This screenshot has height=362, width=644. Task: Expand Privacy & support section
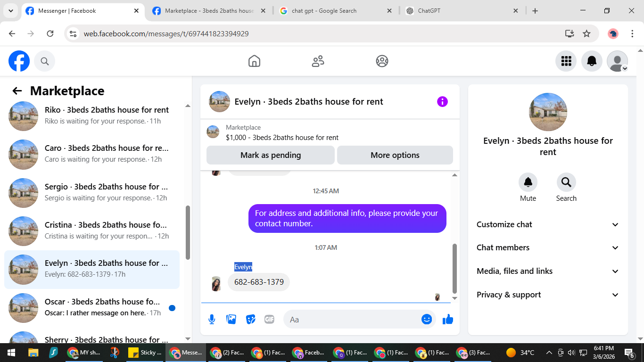548,295
